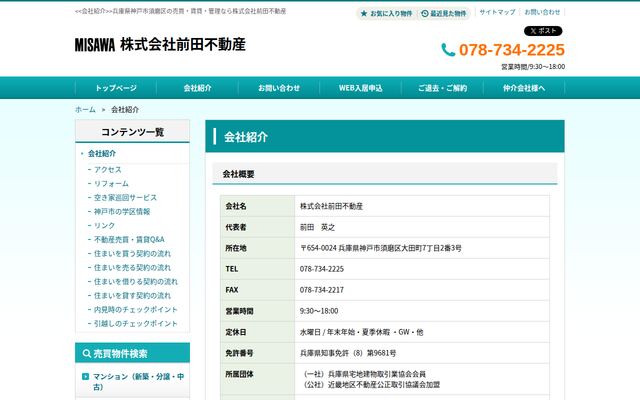Open マンション（新築・分譲・中古） search link
The width and height of the screenshot is (640, 400).
click(x=138, y=382)
